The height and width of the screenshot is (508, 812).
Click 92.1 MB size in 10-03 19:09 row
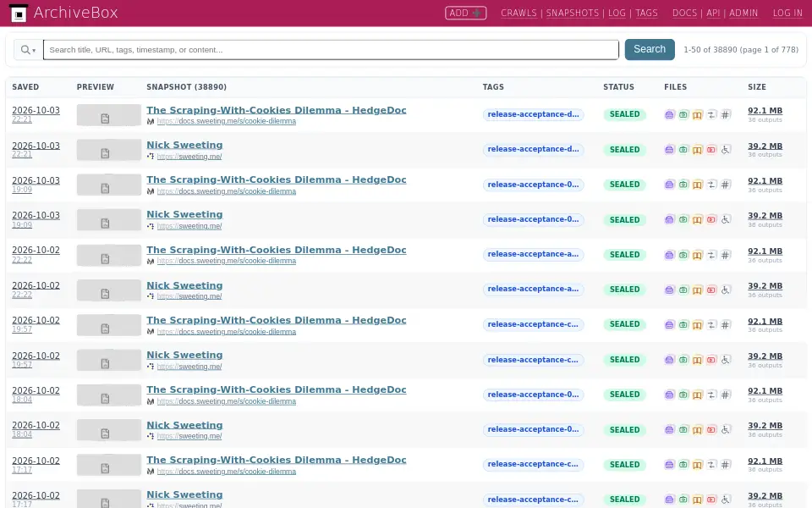coord(765,181)
